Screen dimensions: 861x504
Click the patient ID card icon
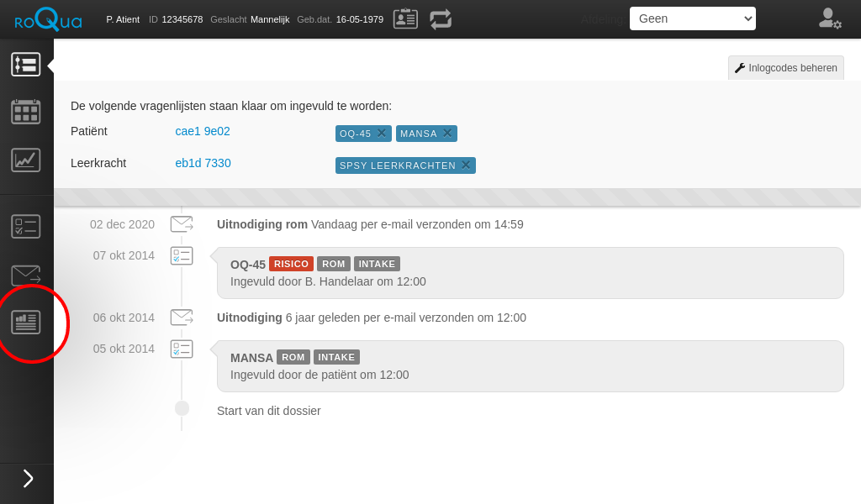click(405, 19)
